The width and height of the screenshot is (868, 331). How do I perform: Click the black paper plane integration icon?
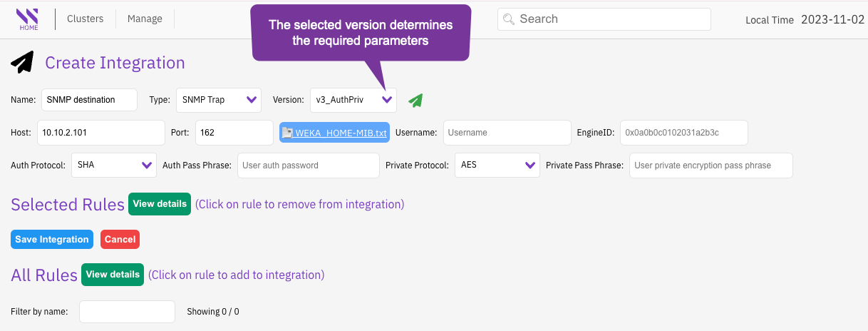click(22, 63)
